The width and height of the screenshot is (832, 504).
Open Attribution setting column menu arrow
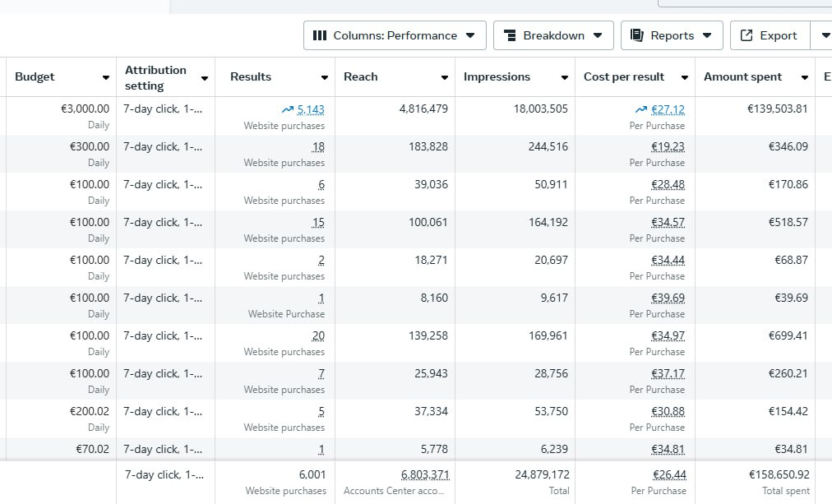tap(205, 78)
